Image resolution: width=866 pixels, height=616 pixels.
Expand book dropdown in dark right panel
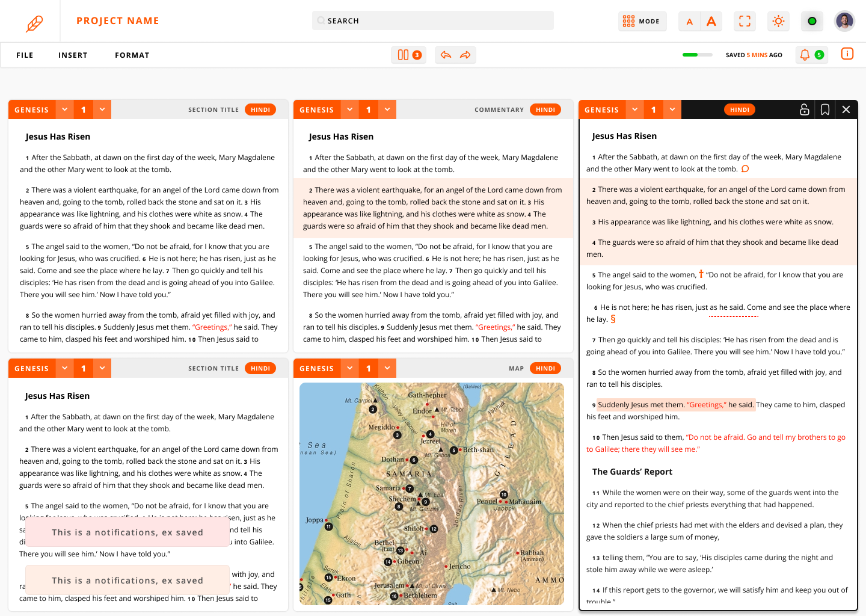click(x=634, y=109)
